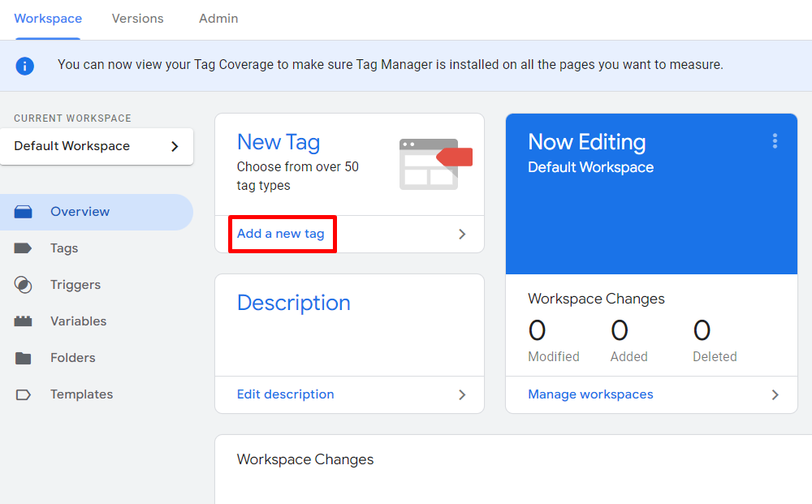Open the three-dot menu on Now Editing card
This screenshot has height=504, width=812.
(x=775, y=140)
